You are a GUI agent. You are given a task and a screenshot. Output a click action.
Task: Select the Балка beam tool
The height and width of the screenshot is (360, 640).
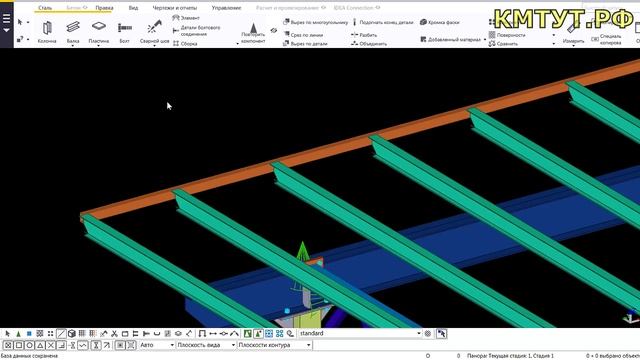[x=73, y=32]
